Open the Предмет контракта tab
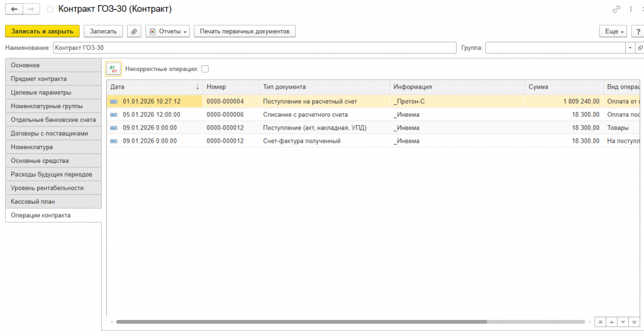644x335 pixels. pos(53,79)
